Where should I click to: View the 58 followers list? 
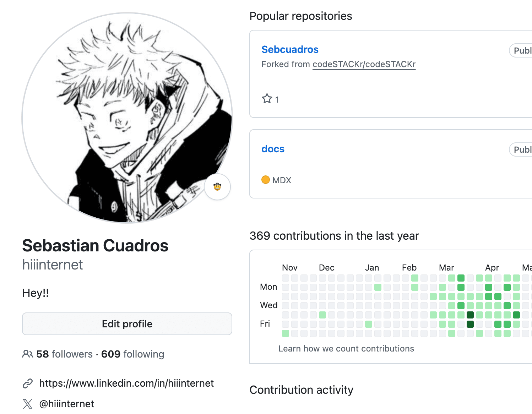pyautogui.click(x=64, y=354)
